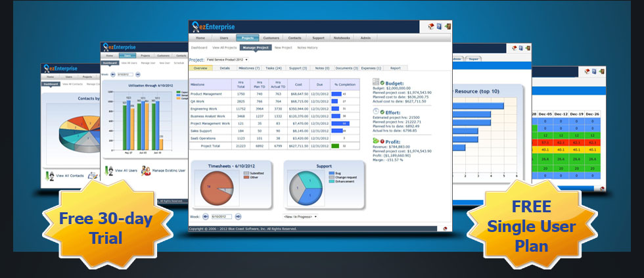Open the Admin menu
Image resolution: width=644 pixels, height=278 pixels.
(365, 37)
